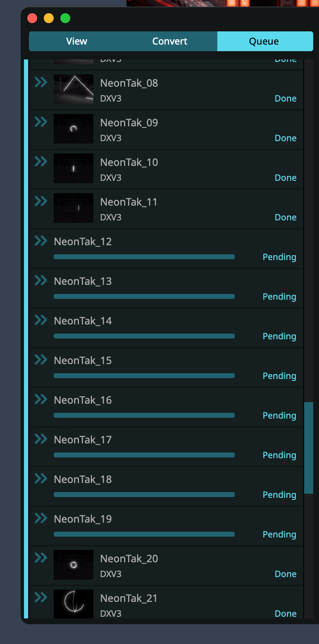Click the double-chevron icon beside NeonTak_14
The width and height of the screenshot is (319, 644).
coord(41,320)
